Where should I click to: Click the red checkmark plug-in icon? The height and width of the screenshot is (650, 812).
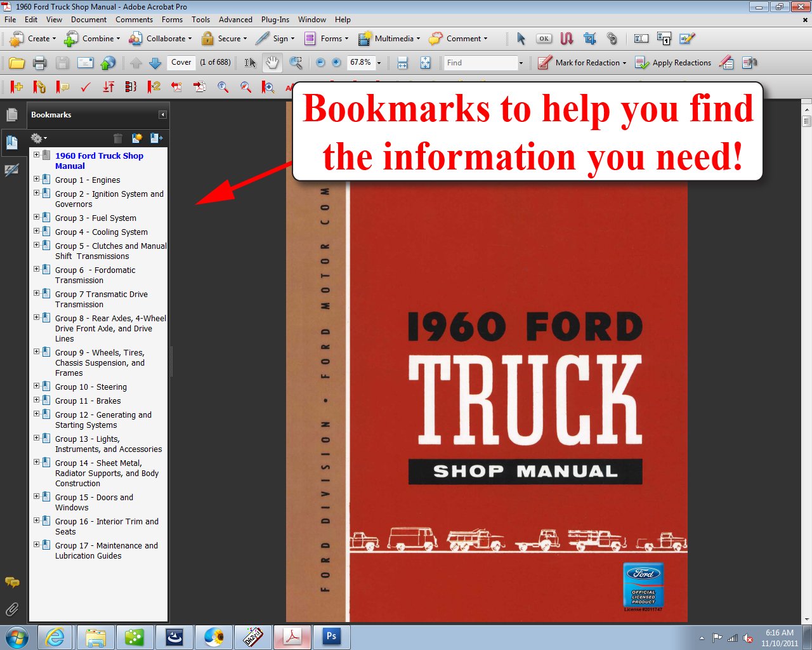tap(86, 87)
